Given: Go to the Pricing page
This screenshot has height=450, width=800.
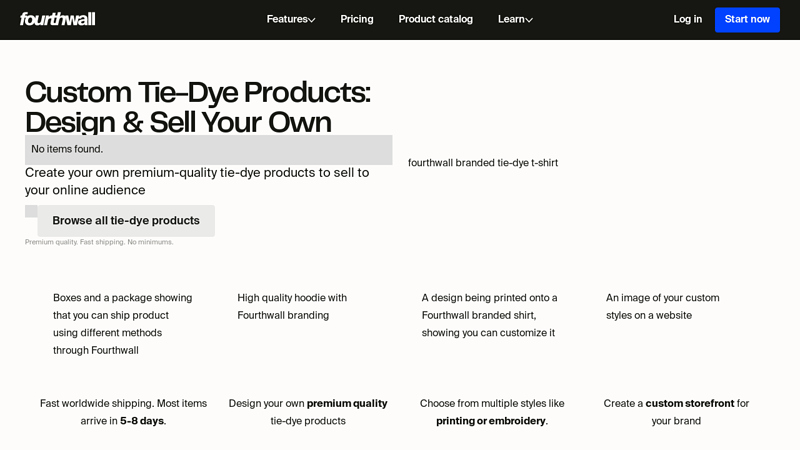Looking at the screenshot, I should click(x=356, y=19).
